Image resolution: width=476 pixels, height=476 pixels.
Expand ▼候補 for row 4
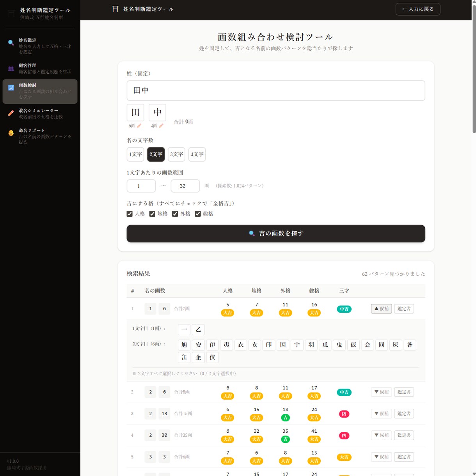click(381, 435)
